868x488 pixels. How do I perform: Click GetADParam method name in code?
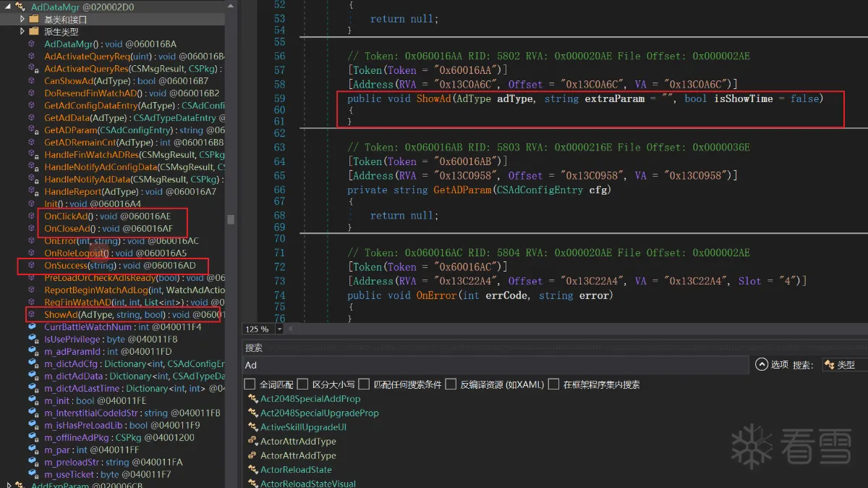pos(461,190)
